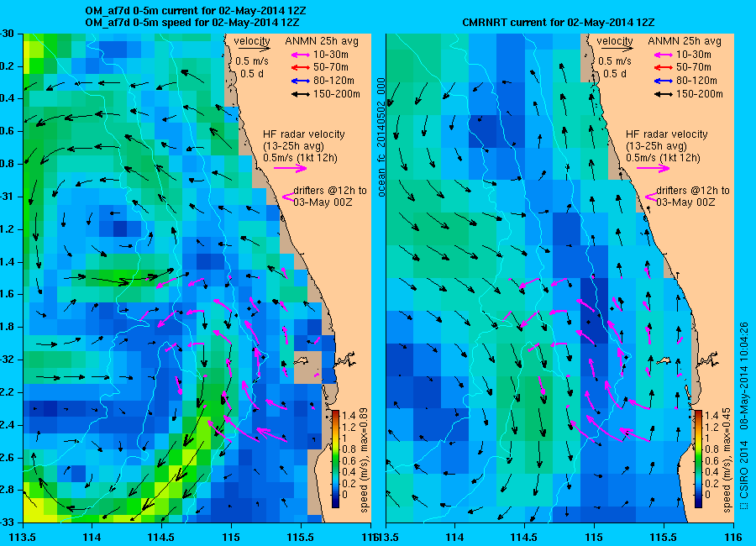Click the '50-70m' label in right panel
This screenshot has width=756, height=546.
pyautogui.click(x=693, y=67)
